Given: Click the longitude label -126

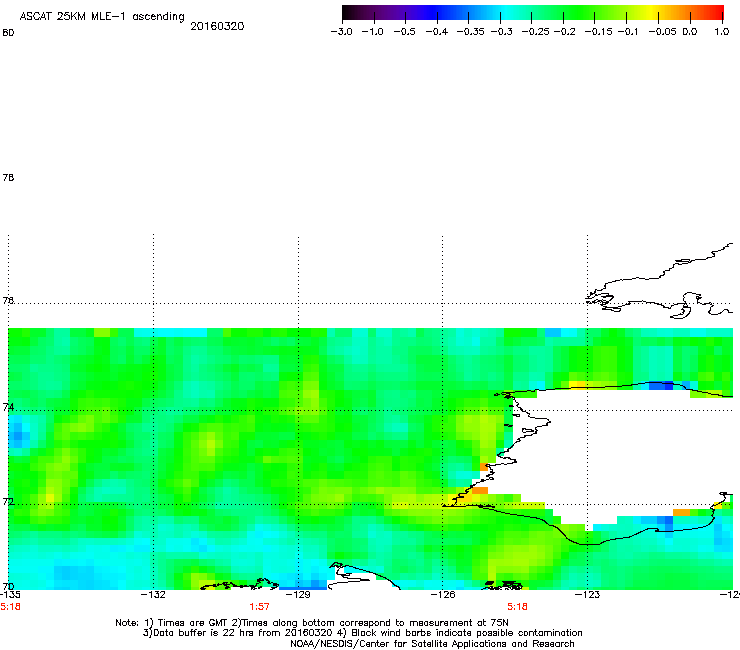Looking at the screenshot, I should click(443, 595).
